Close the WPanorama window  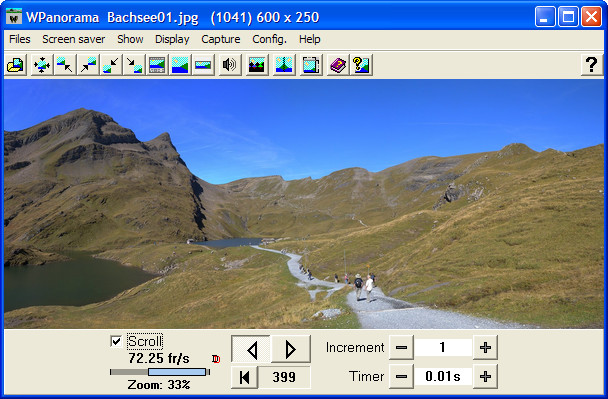(x=591, y=17)
